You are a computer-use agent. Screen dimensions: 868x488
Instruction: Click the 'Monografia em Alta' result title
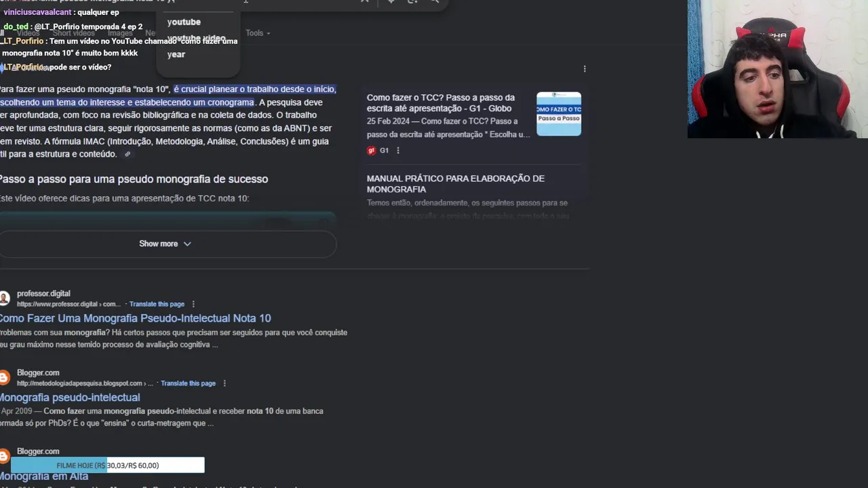pos(44,476)
